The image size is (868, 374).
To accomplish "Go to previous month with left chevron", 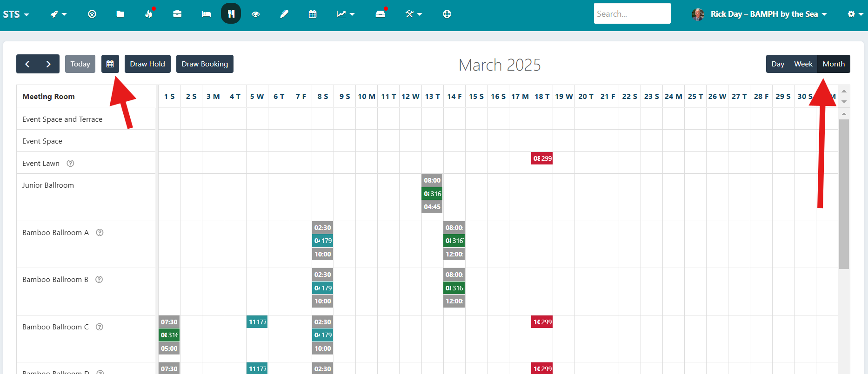I will pos(27,64).
